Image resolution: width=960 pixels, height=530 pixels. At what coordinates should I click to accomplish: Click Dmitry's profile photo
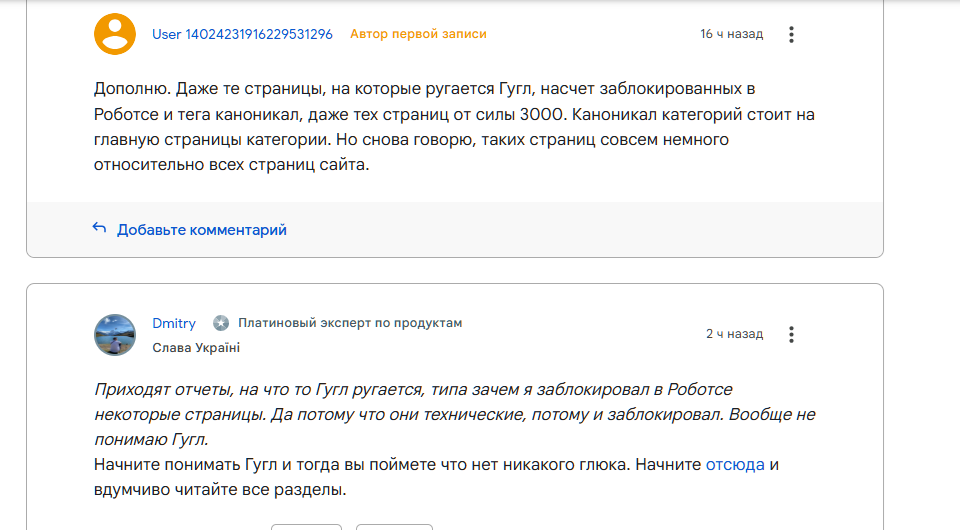click(x=114, y=335)
